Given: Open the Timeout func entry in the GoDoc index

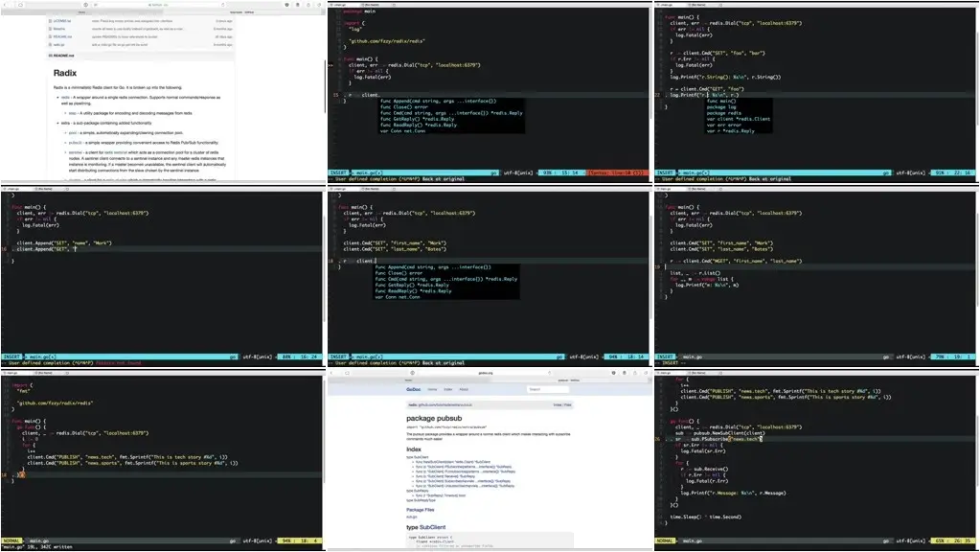Looking at the screenshot, I should (441, 495).
